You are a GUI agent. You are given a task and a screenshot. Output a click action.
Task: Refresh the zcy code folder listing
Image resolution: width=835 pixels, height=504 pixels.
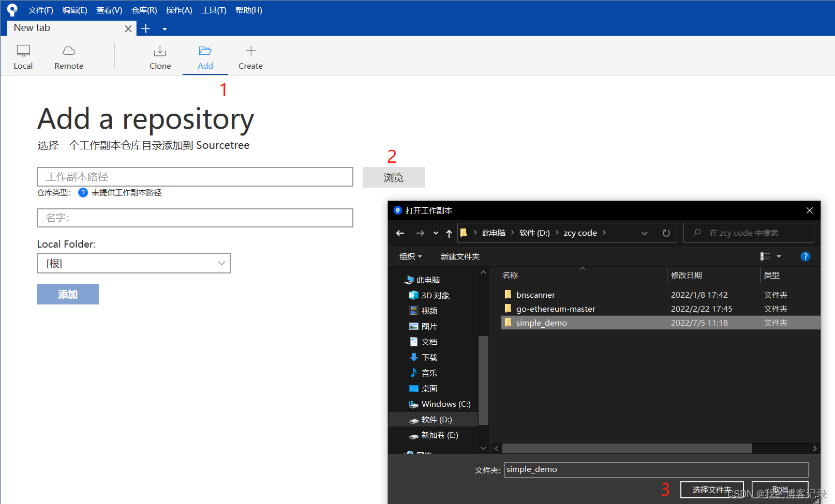[666, 233]
